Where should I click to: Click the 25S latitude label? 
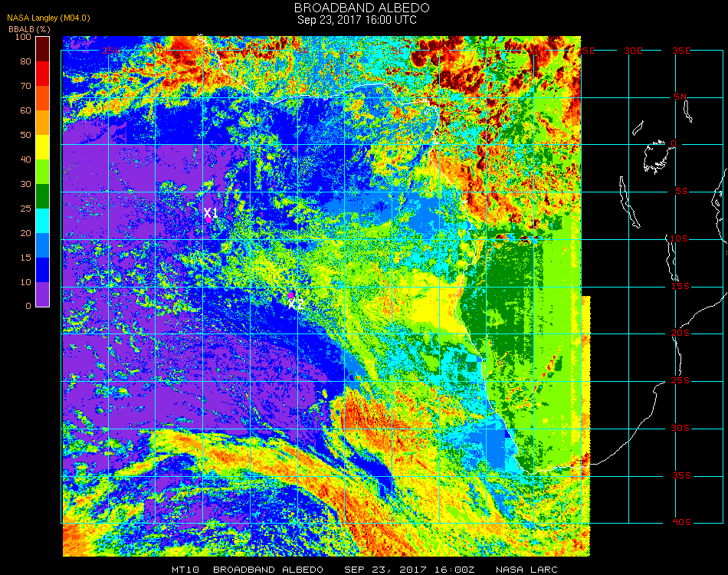pos(680,381)
